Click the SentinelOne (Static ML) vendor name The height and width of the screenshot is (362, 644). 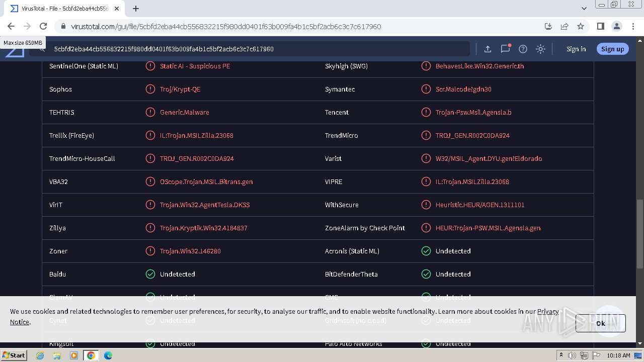point(84,66)
